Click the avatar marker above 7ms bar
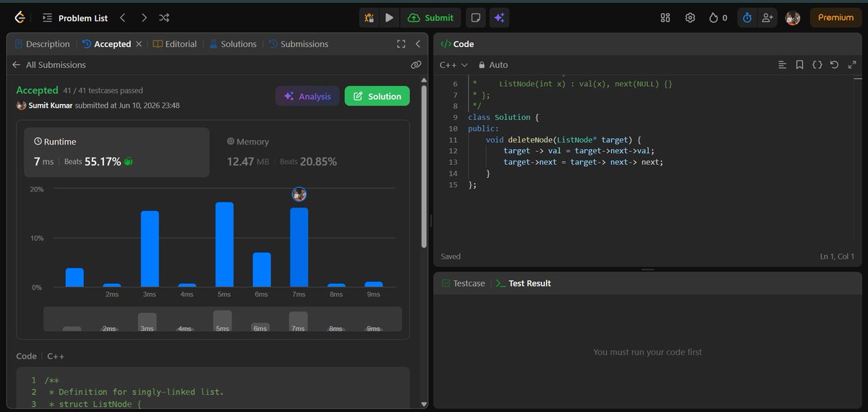868x412 pixels. point(299,194)
